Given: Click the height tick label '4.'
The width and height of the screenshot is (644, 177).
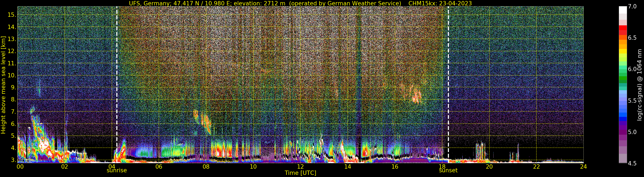Looking at the screenshot, I should click(13, 148).
